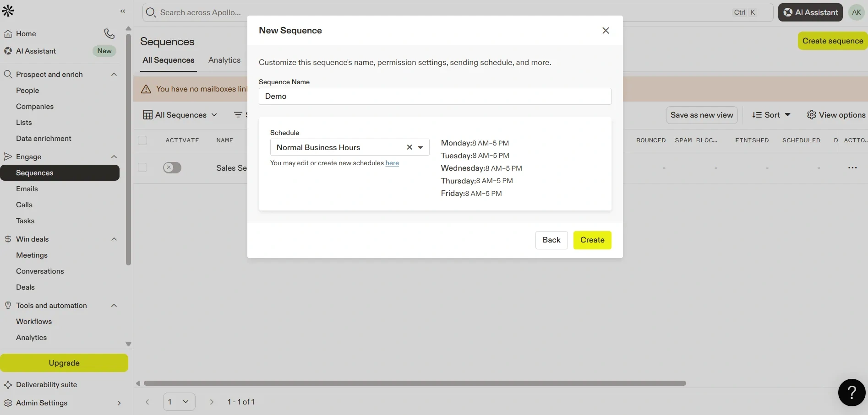Click the horizontal table scrollbar
This screenshot has width=868, height=415.
415,383
